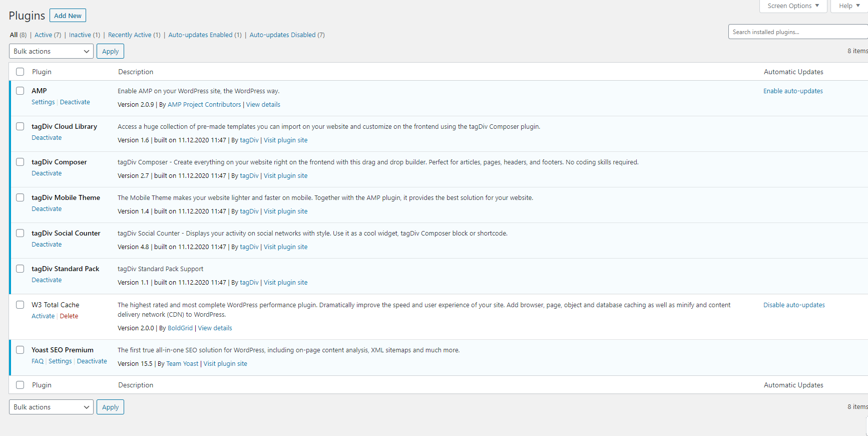The height and width of the screenshot is (436, 868).
Task: Click the 'tagDiv Standard Pack Support' description text
Action: [x=161, y=269]
